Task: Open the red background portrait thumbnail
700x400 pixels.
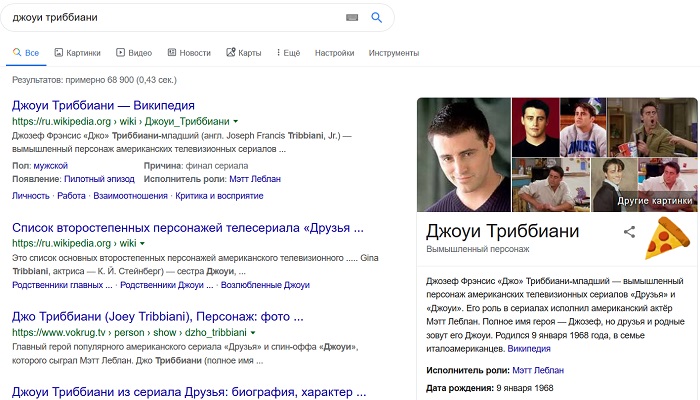Action: (535, 127)
